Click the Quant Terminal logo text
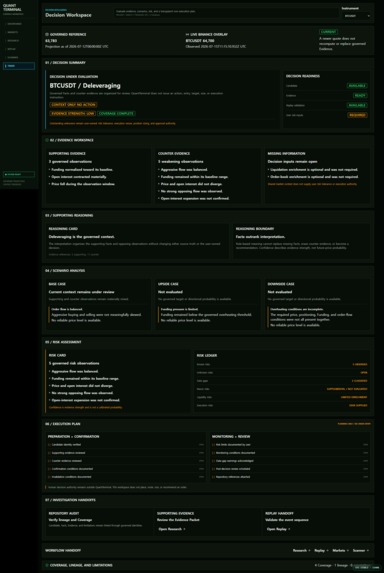Screen dimensions: 384x573 point(12,7)
